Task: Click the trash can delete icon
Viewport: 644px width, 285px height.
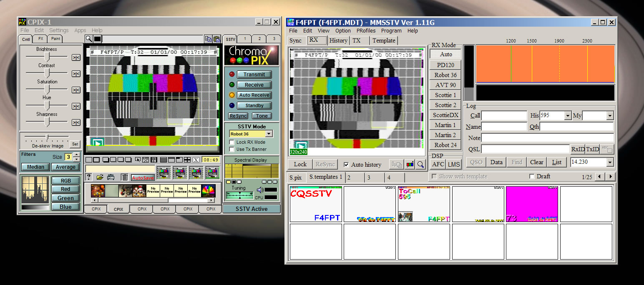Action: click(x=125, y=177)
